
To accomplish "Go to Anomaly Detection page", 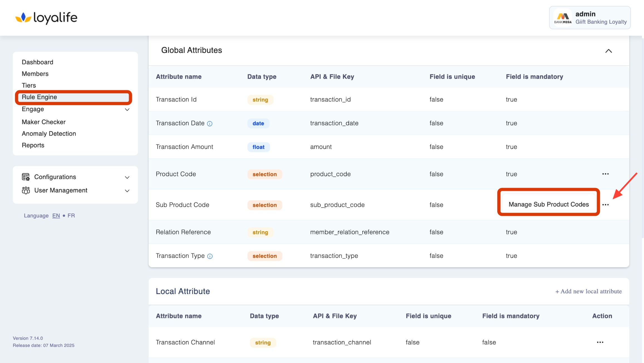I will [x=49, y=134].
